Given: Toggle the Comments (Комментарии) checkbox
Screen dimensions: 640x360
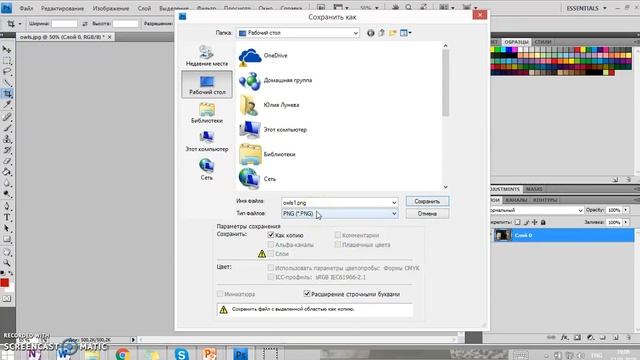Looking at the screenshot, I should (338, 235).
